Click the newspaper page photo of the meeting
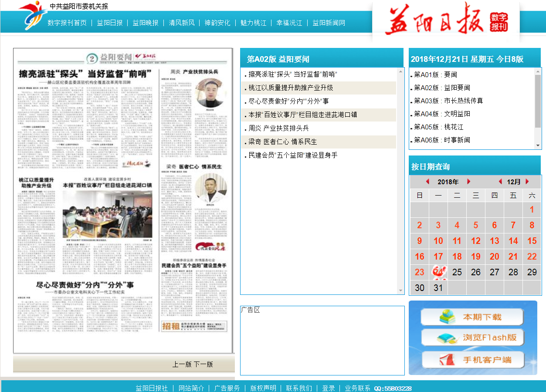 pos(95,214)
